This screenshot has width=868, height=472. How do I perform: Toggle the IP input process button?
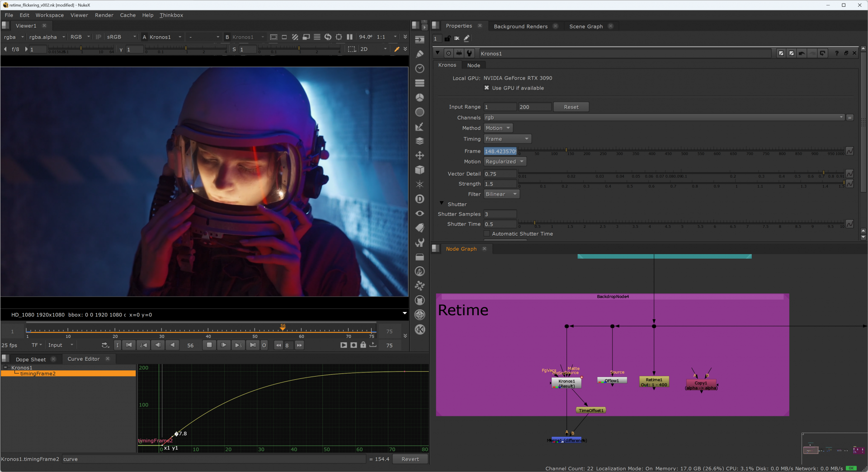point(98,37)
